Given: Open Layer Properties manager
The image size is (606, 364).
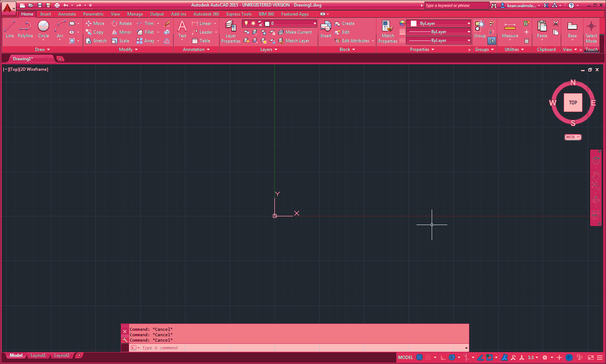Looking at the screenshot, I should point(231,31).
